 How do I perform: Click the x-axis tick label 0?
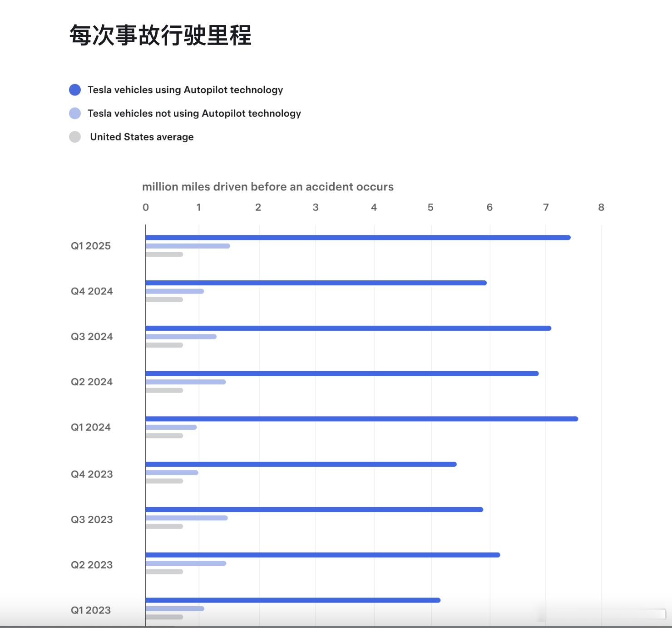(x=146, y=207)
